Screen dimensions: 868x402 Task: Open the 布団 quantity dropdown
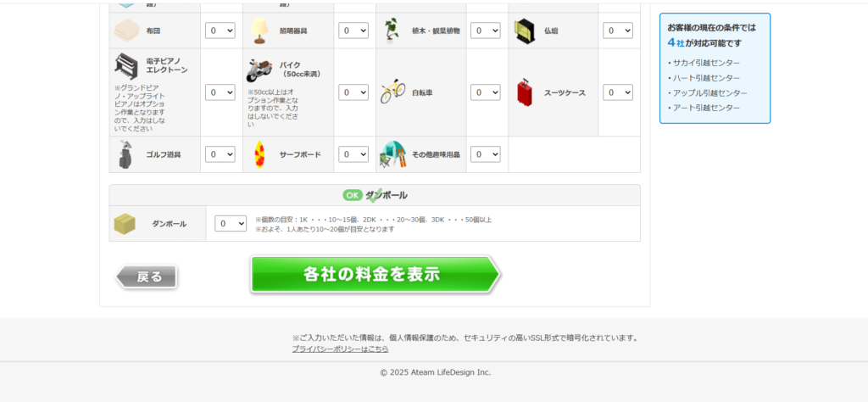tap(220, 31)
